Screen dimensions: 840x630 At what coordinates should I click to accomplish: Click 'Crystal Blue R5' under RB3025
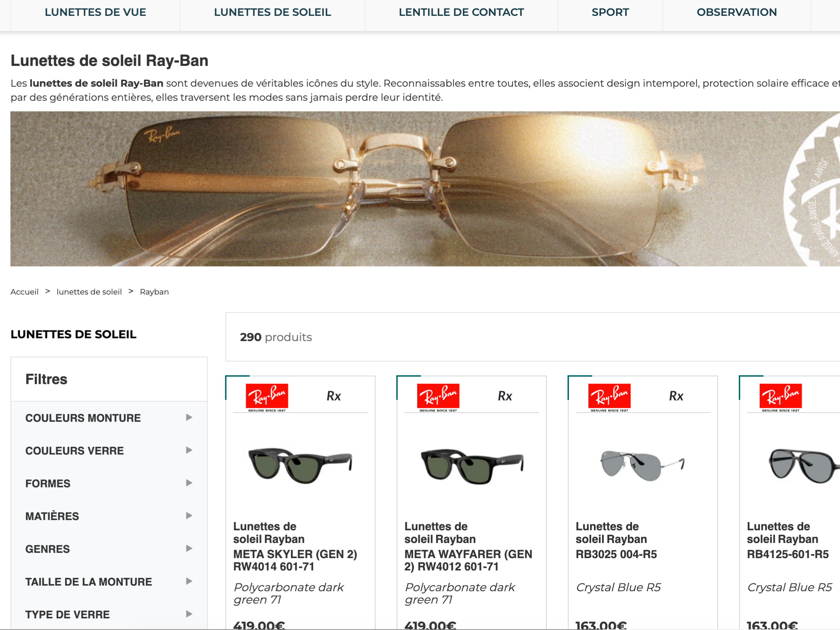618,587
